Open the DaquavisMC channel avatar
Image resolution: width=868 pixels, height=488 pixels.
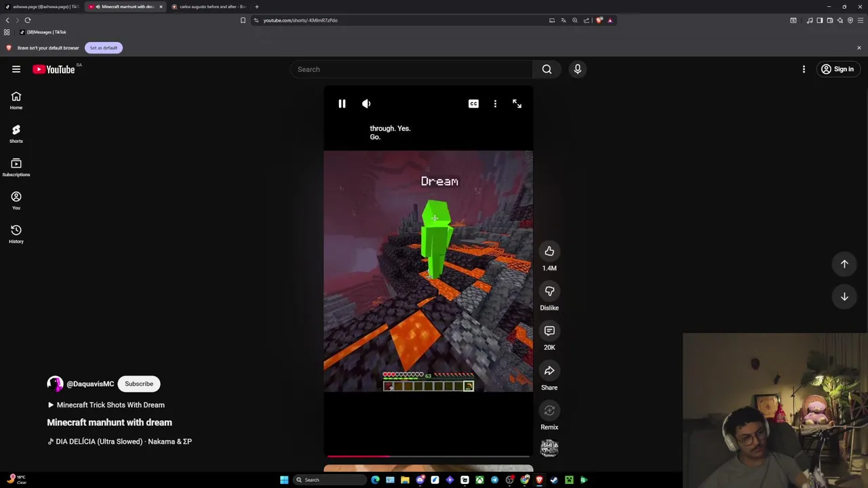[x=55, y=384]
